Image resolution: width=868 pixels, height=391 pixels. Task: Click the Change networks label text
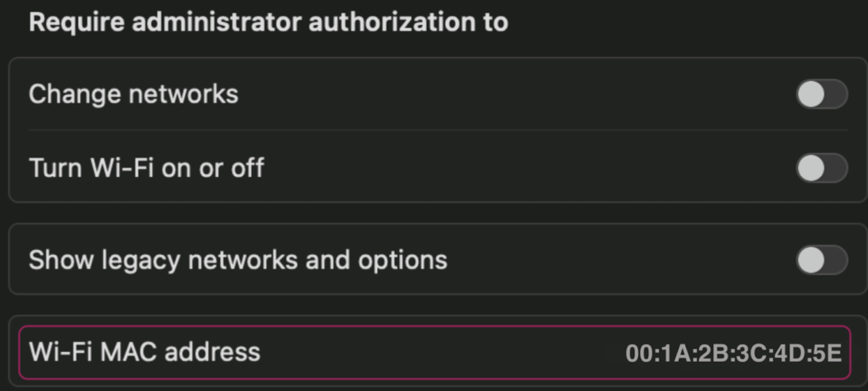pos(133,94)
